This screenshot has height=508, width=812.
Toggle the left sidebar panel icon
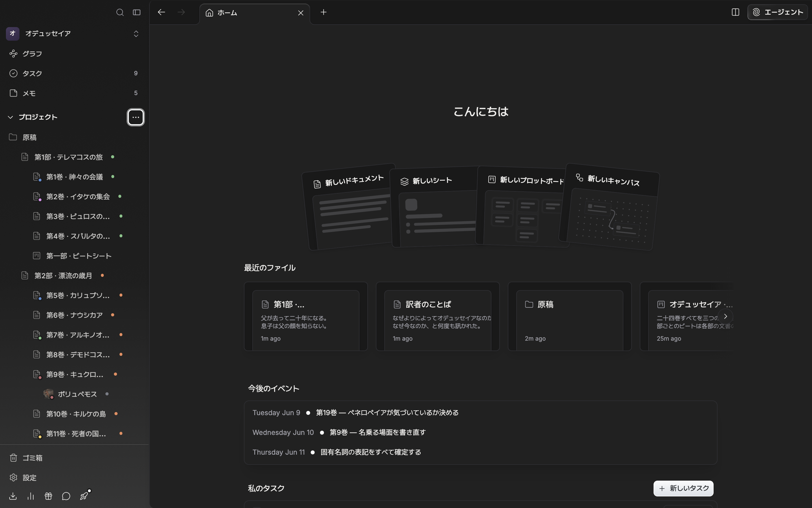tap(136, 12)
